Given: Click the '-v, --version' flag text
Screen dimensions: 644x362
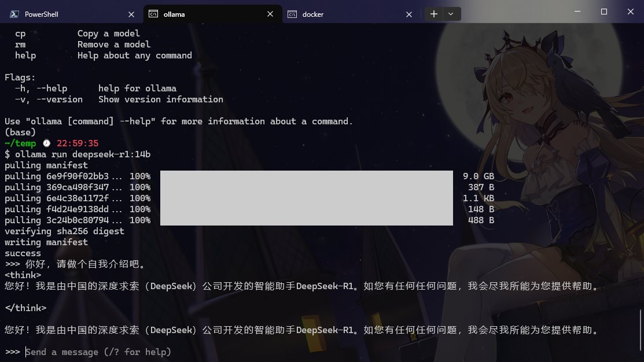Looking at the screenshot, I should click(x=49, y=99).
